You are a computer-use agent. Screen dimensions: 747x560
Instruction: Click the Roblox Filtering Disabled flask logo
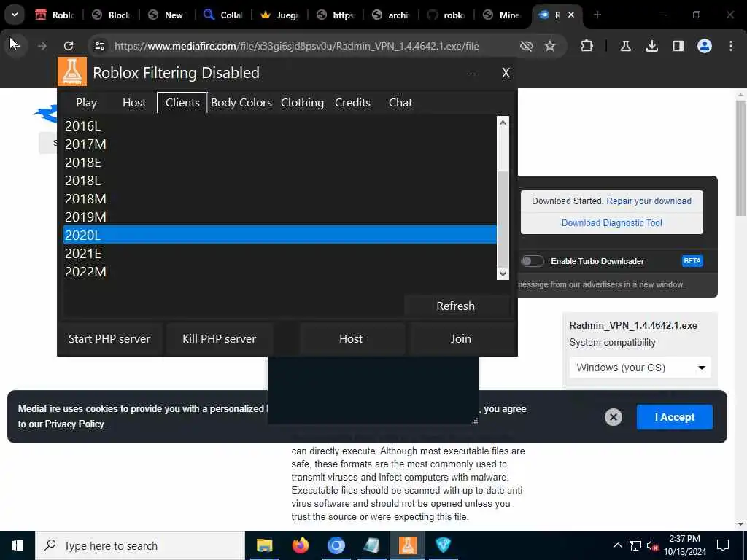[72, 71]
